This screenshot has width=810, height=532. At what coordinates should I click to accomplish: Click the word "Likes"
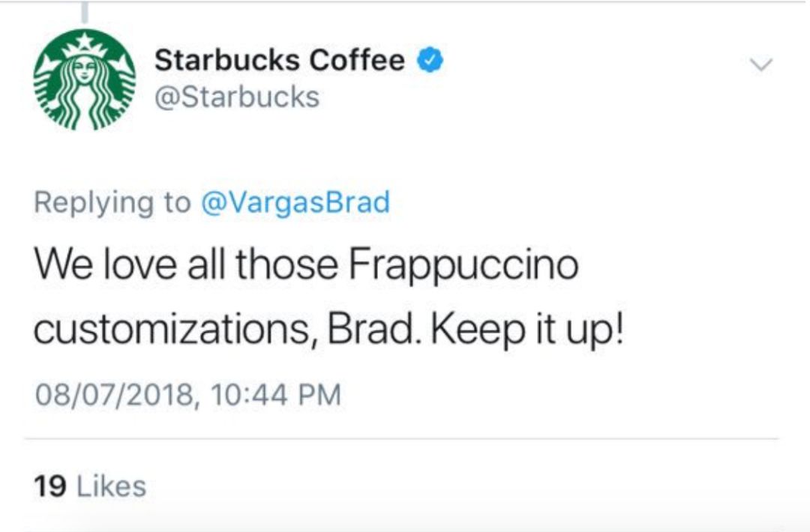click(x=112, y=486)
